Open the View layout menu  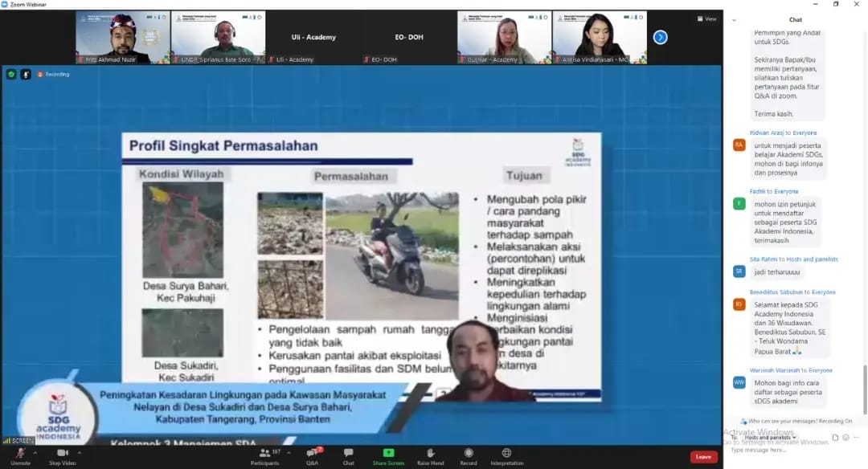pos(706,18)
